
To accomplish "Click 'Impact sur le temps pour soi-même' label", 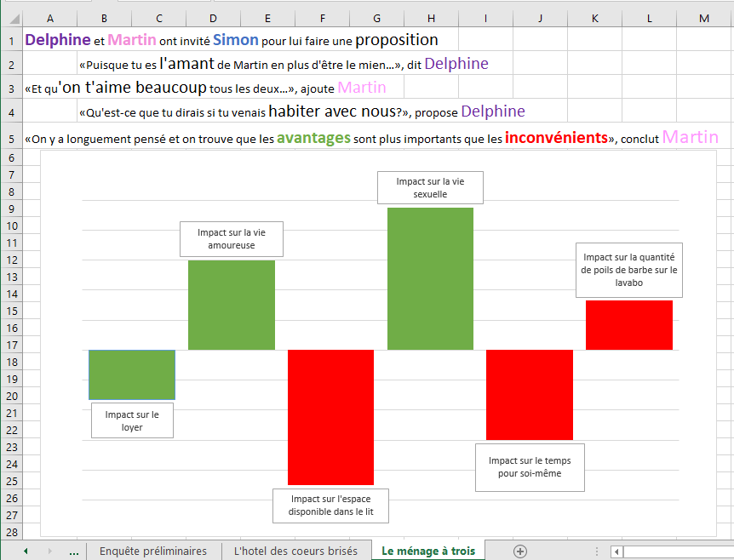I will pyautogui.click(x=530, y=467).
